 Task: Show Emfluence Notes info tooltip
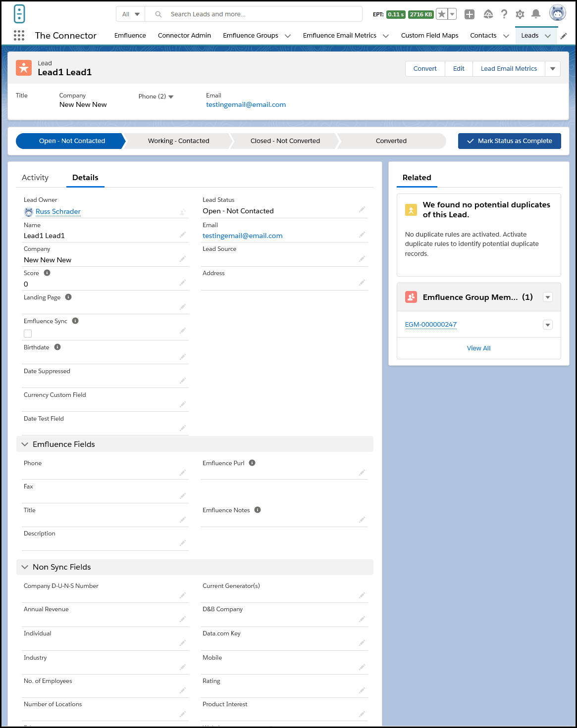258,510
